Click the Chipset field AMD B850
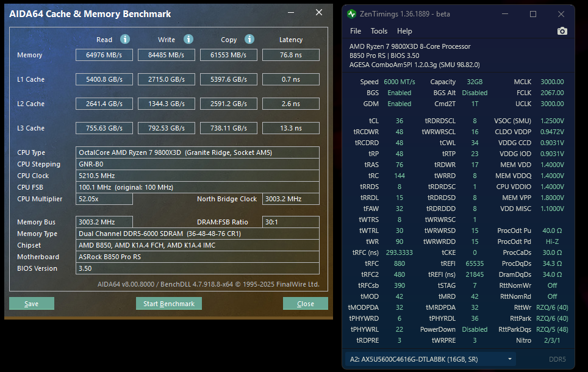Viewport: 588px width, 372px height. pos(198,245)
